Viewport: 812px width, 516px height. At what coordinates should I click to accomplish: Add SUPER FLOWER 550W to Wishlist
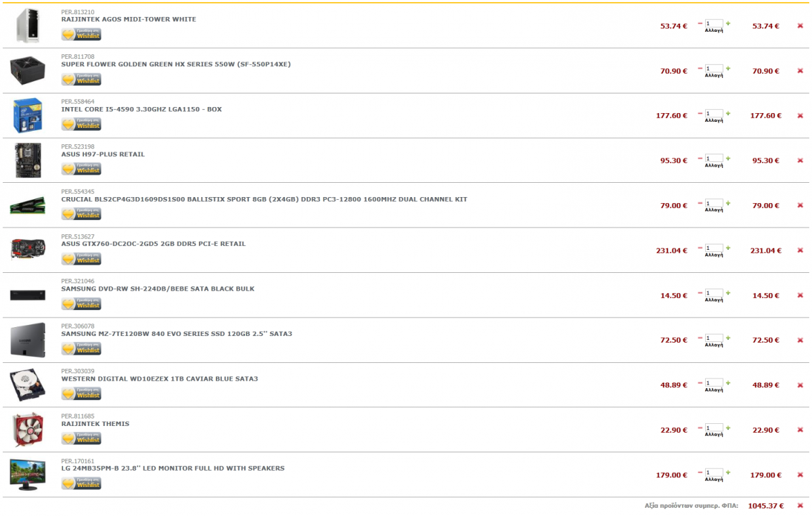pyautogui.click(x=81, y=79)
